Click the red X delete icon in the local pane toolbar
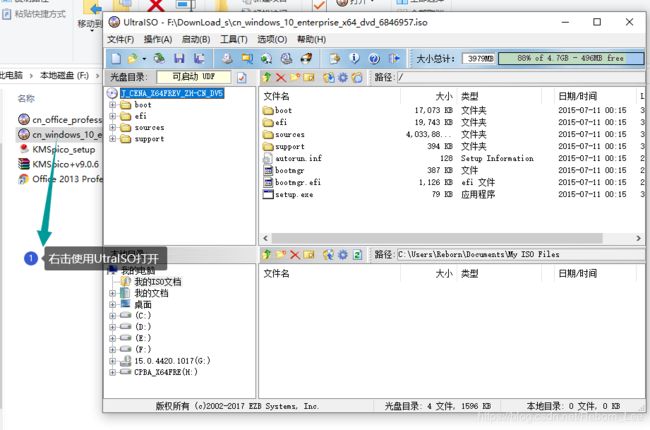The width and height of the screenshot is (650, 430). pos(295,255)
